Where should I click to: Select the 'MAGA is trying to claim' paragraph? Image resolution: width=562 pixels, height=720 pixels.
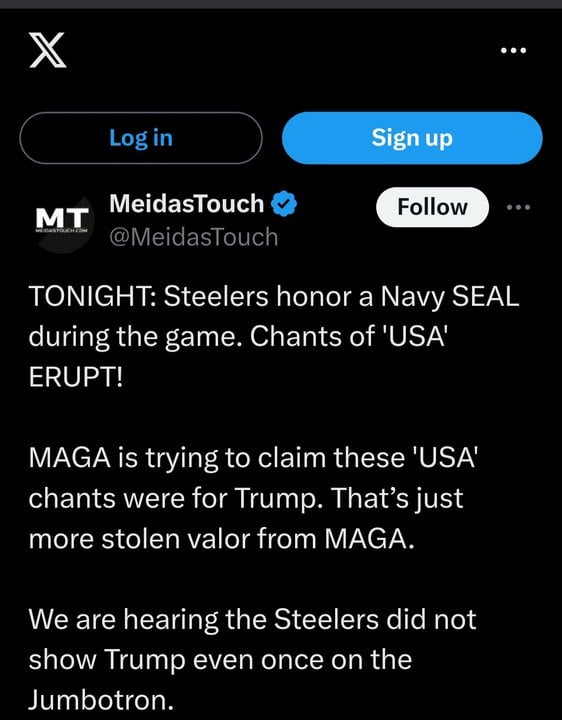tap(253, 498)
